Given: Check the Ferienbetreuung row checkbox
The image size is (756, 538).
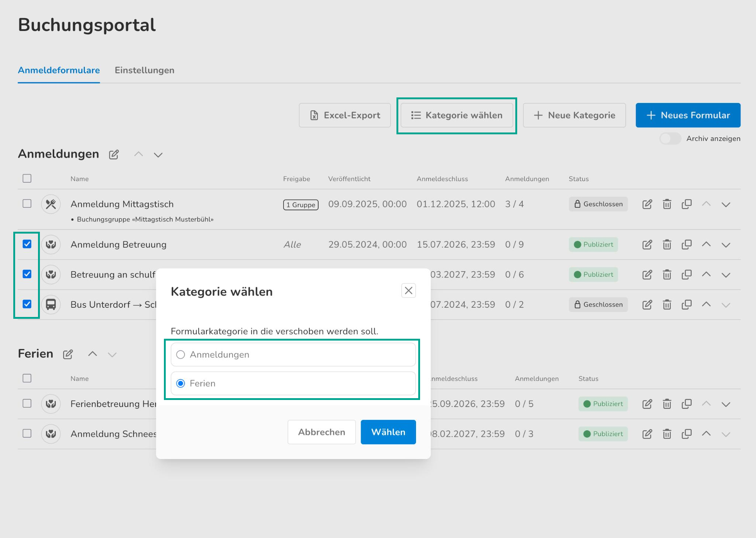Looking at the screenshot, I should tap(27, 403).
